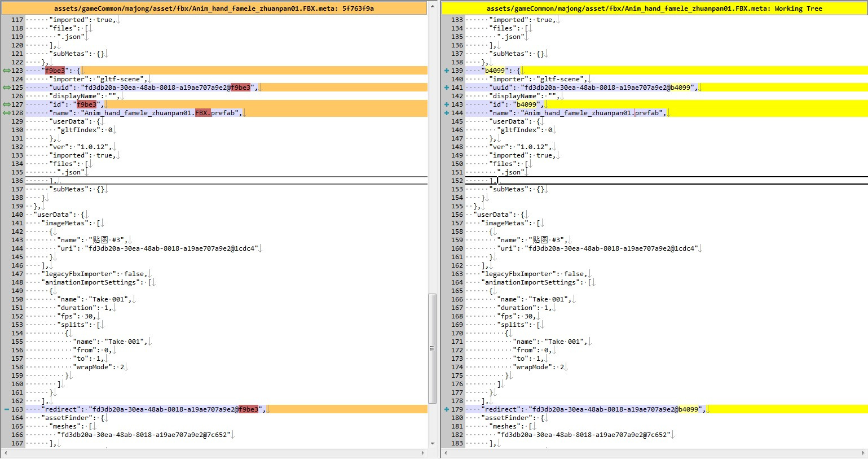Click the added-line plus icon at right line 144
Screen dimensions: 868x459
point(446,113)
